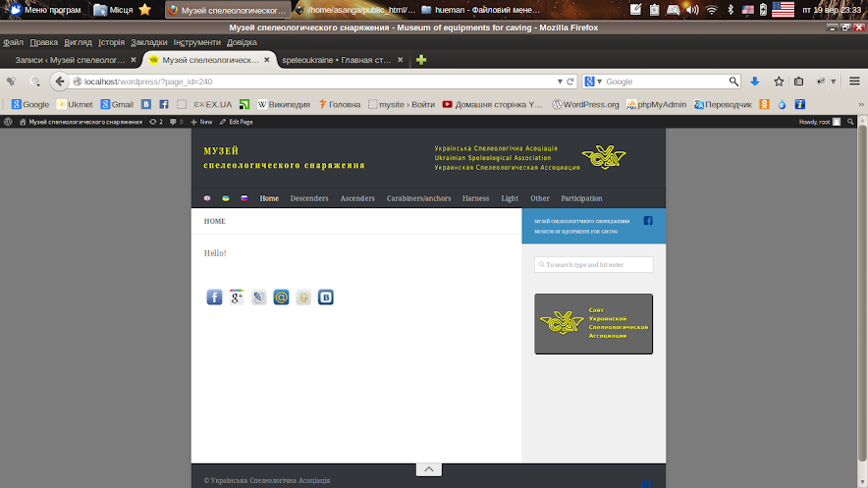Switch site language with the Ukrainian flag

tap(226, 198)
